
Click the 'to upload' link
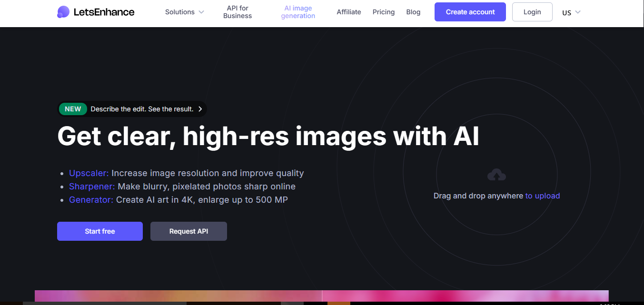(543, 196)
